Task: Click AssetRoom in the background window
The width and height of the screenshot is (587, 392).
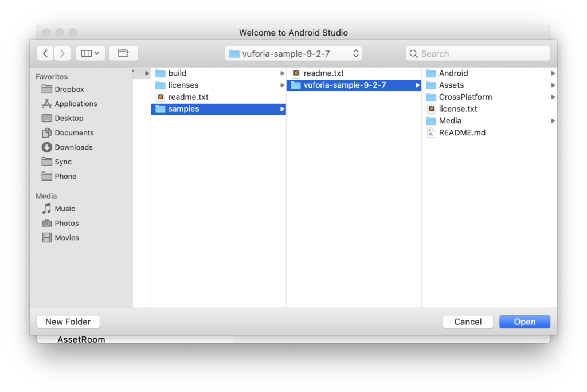Action: 81,340
